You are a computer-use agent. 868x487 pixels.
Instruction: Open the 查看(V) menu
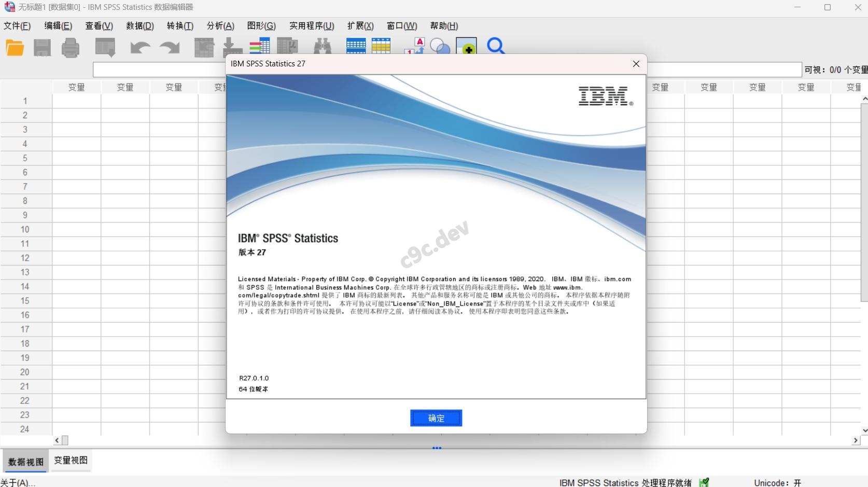99,26
